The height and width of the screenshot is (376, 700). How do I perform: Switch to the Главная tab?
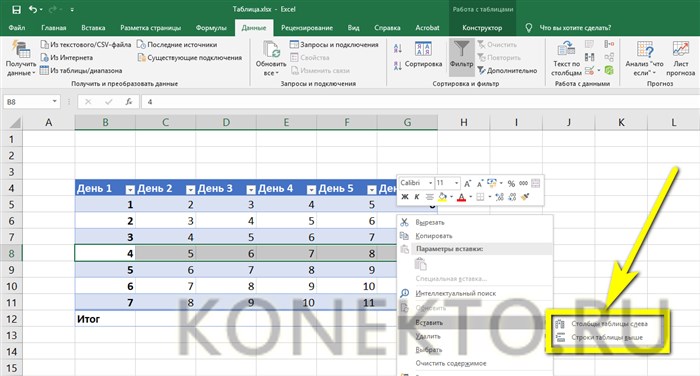pos(54,28)
